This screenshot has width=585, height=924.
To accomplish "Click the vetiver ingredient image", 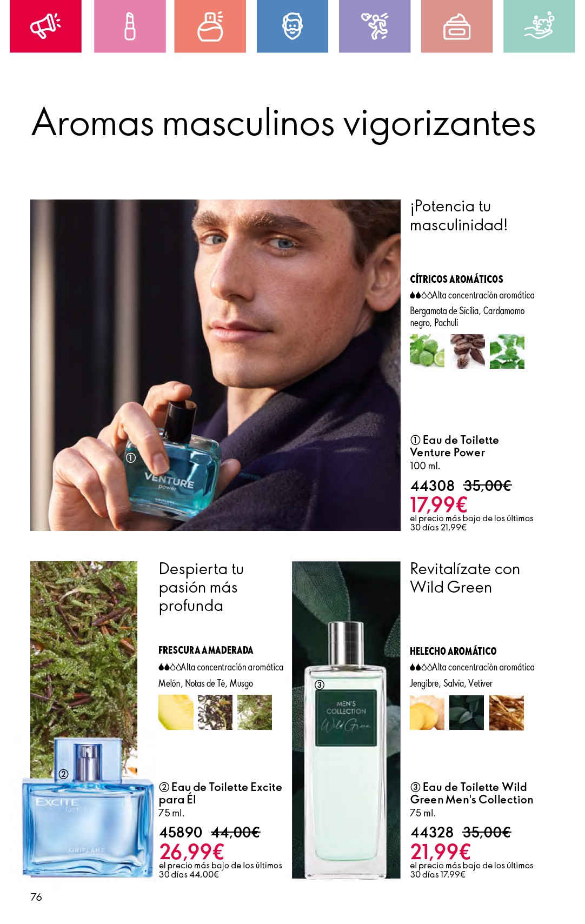I will coord(507,713).
